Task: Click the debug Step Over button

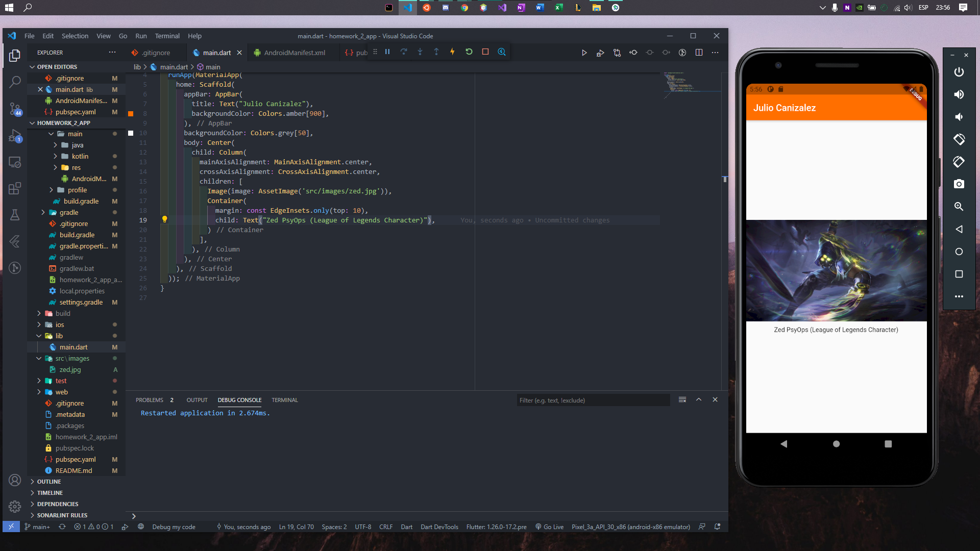Action: (x=404, y=52)
